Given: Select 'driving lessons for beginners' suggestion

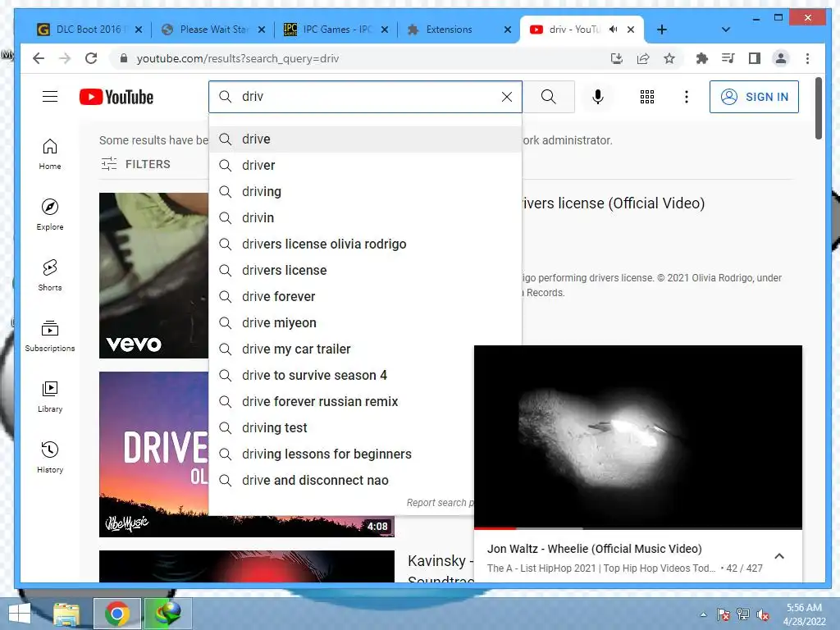Looking at the screenshot, I should [x=341, y=454].
